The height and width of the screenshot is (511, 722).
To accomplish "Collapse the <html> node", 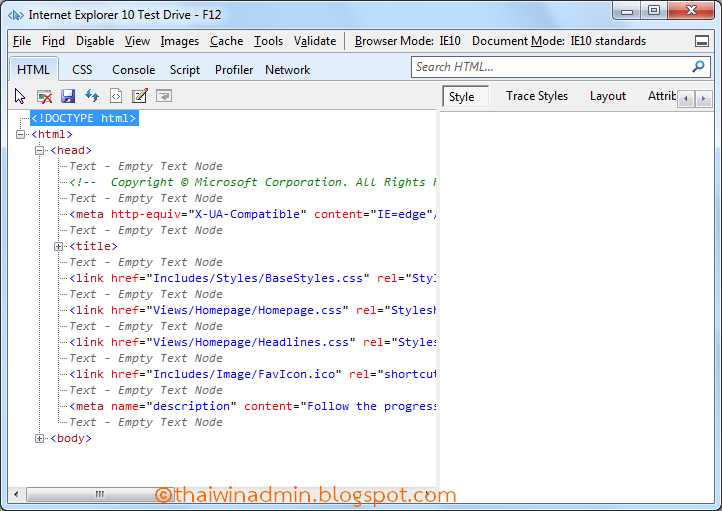I will (20, 134).
